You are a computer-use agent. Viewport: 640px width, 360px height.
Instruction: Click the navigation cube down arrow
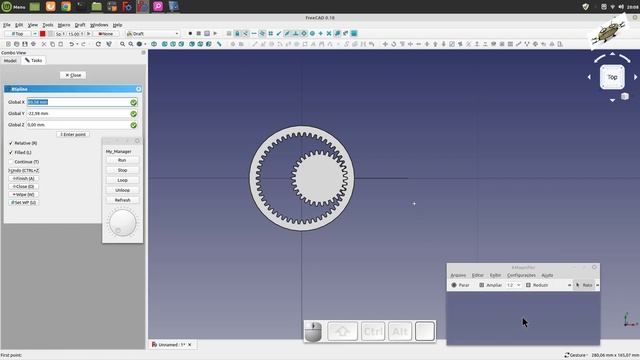[612, 100]
